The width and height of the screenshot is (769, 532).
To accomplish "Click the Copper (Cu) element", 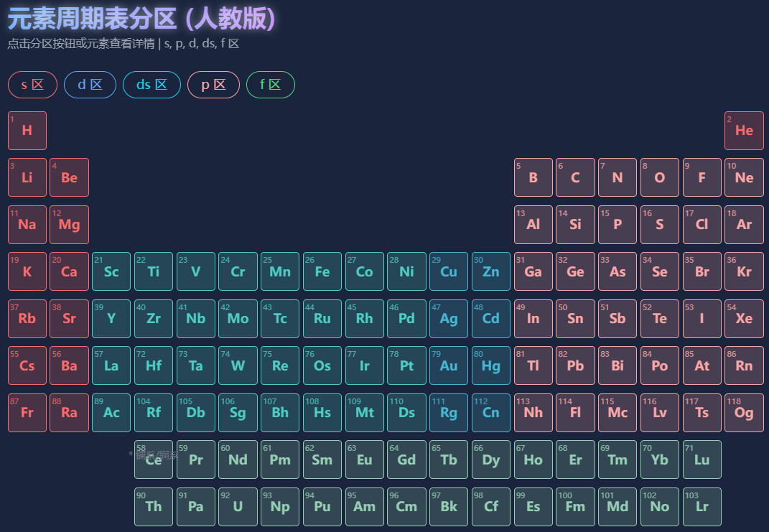I will point(449,271).
